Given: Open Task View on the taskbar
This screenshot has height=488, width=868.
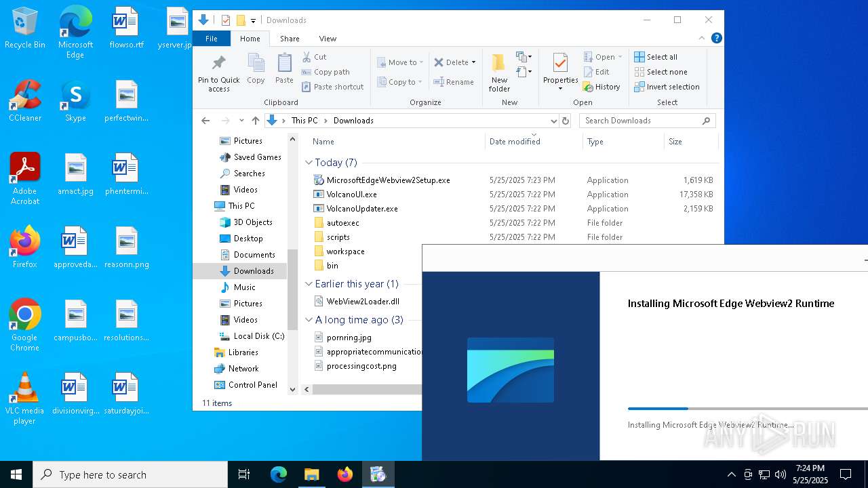Looking at the screenshot, I should tap(244, 474).
